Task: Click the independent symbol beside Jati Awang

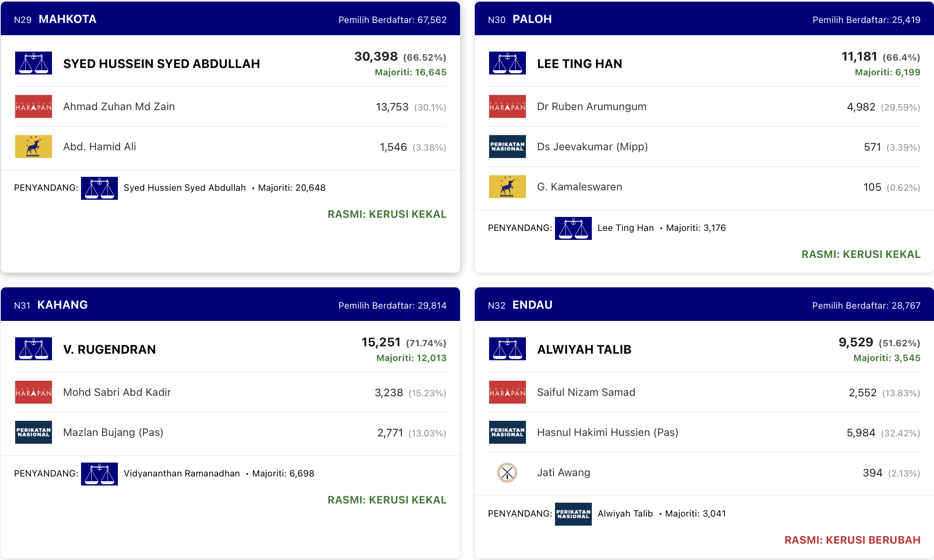Action: tap(507, 472)
